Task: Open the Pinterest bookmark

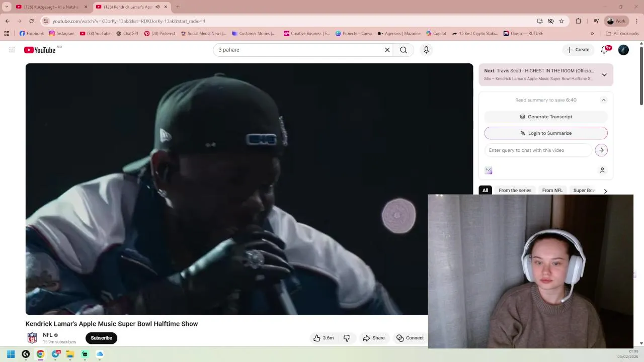Action: [x=159, y=34]
